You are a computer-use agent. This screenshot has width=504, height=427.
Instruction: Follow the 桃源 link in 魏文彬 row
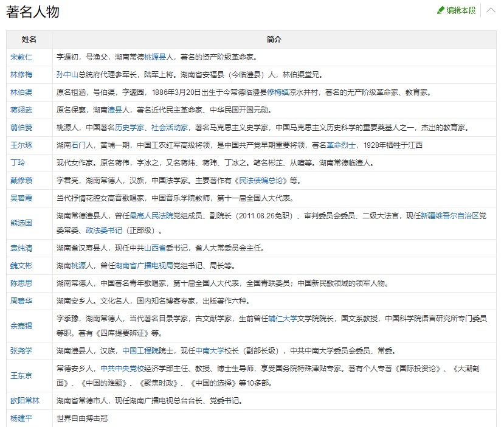coord(78,266)
